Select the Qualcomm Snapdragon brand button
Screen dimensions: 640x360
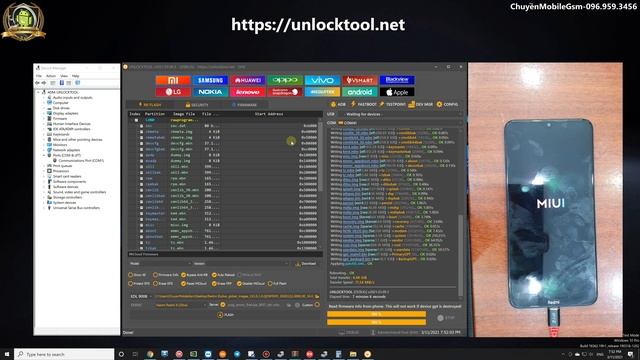pyautogui.click(x=285, y=92)
